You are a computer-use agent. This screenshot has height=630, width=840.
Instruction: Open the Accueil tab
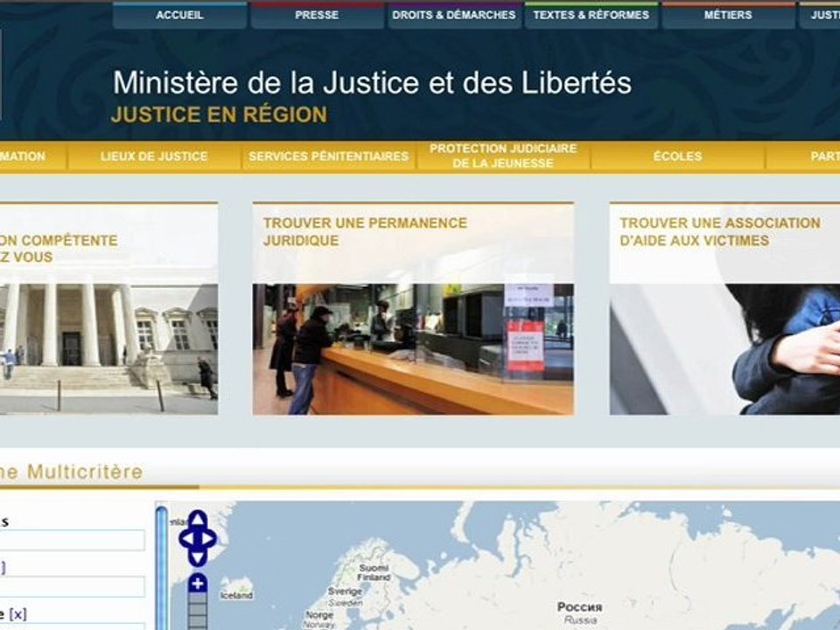(x=179, y=16)
